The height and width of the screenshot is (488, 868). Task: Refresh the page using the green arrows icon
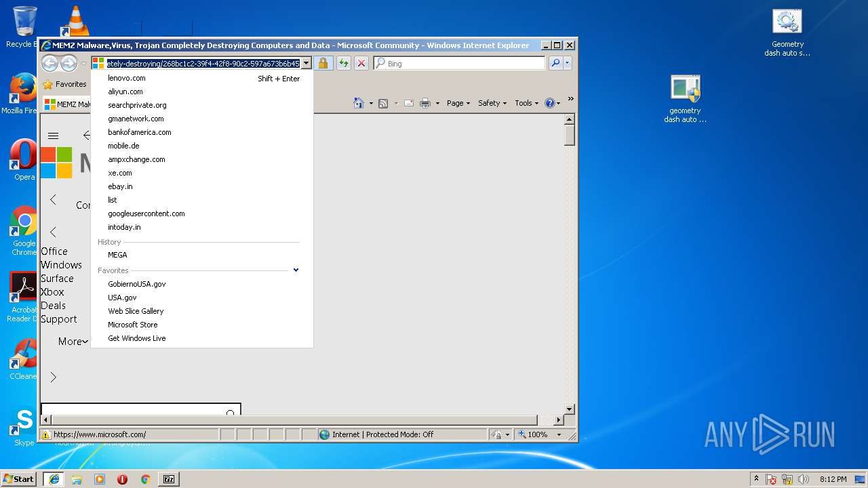pyautogui.click(x=344, y=63)
